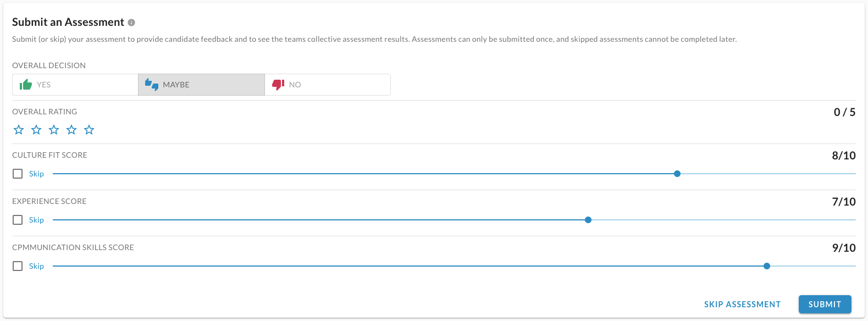Select the red thumbs-down NO icon
868x321 pixels.
pos(278,85)
